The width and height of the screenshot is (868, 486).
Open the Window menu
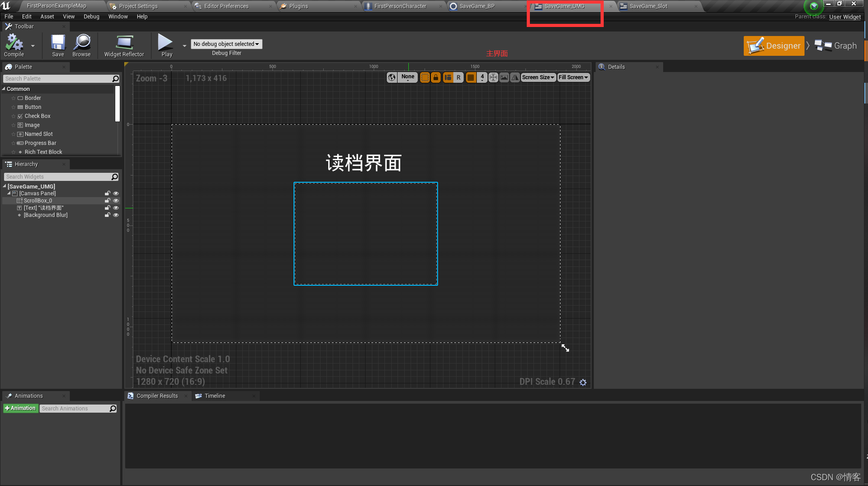(118, 17)
